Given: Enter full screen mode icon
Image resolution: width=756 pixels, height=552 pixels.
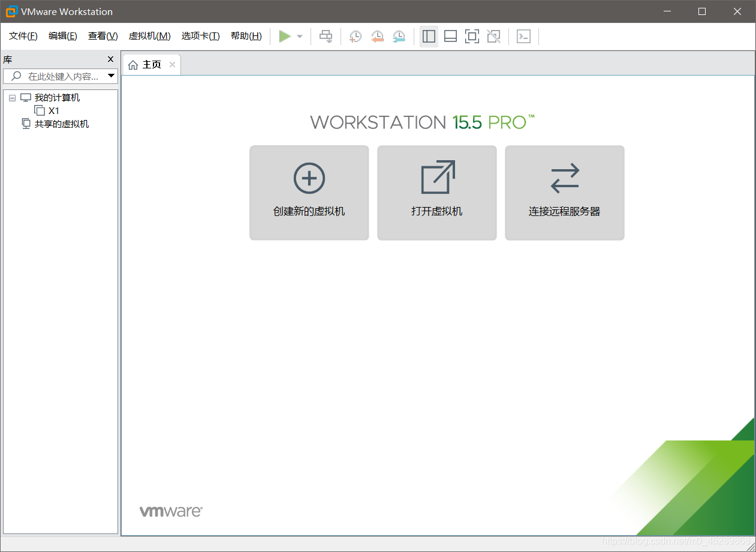Looking at the screenshot, I should pos(472,37).
